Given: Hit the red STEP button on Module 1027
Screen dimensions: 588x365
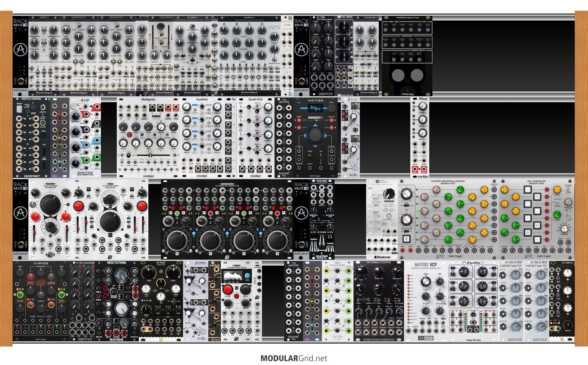Looking at the screenshot, I should 402,250.
